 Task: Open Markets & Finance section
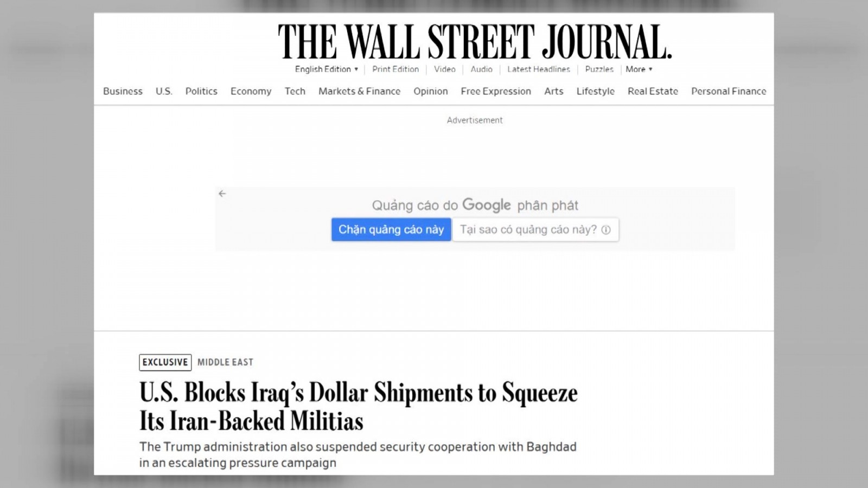click(x=359, y=91)
